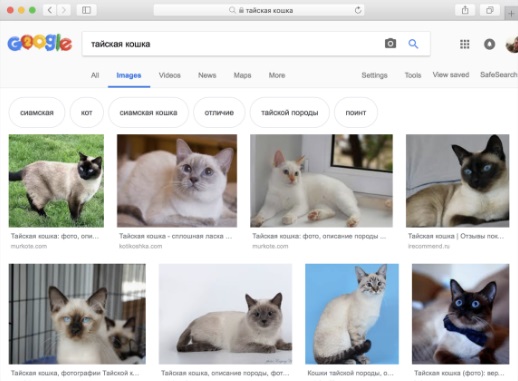The width and height of the screenshot is (518, 381).
Task: Open the Google apps grid
Action: [465, 44]
